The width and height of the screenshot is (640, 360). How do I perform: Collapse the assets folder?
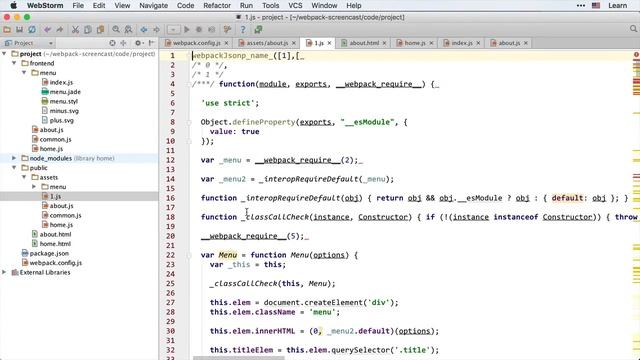pyautogui.click(x=24, y=177)
